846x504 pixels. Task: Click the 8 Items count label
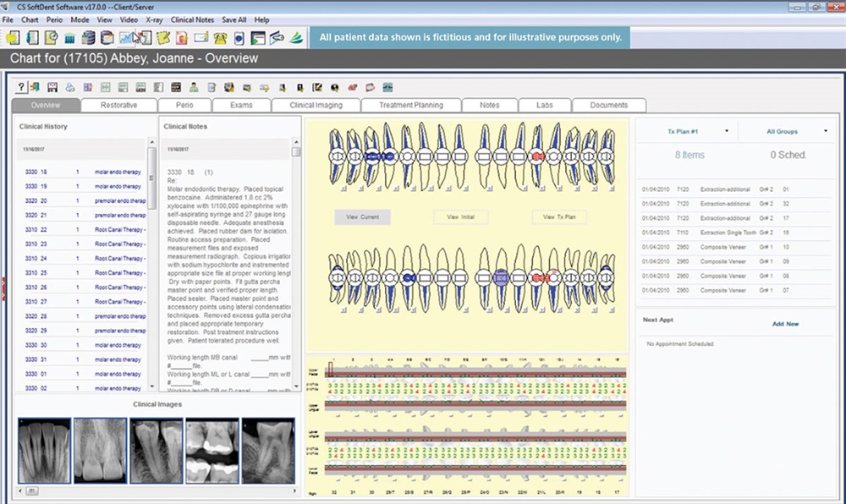[689, 155]
